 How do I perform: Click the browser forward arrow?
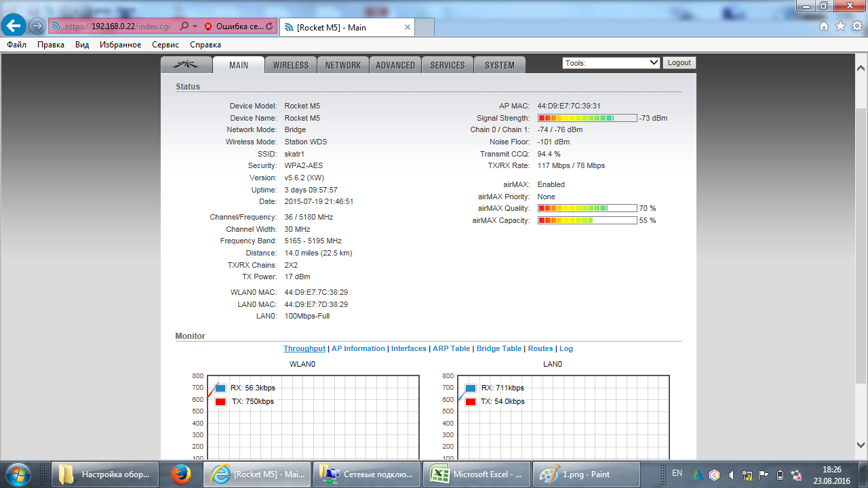[x=37, y=26]
